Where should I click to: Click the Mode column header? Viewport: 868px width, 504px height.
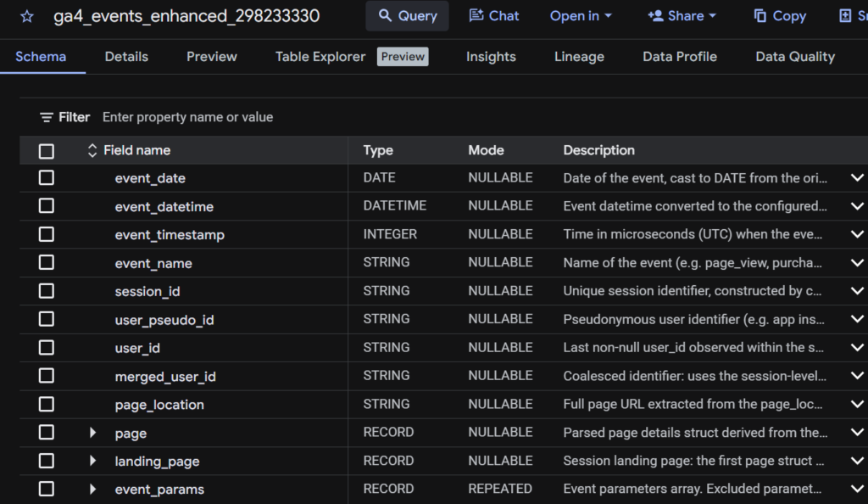pyautogui.click(x=486, y=151)
